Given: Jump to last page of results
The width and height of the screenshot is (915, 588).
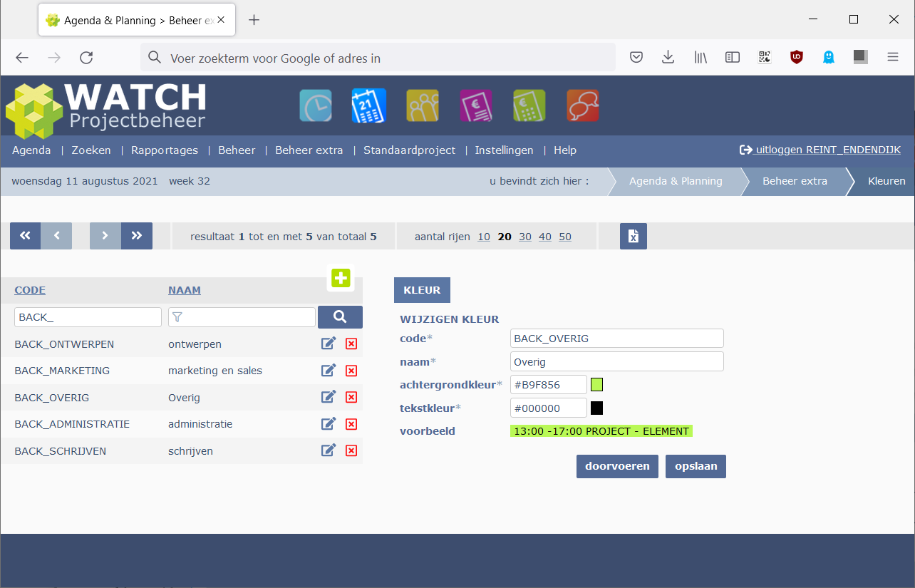Looking at the screenshot, I should pyautogui.click(x=137, y=236).
